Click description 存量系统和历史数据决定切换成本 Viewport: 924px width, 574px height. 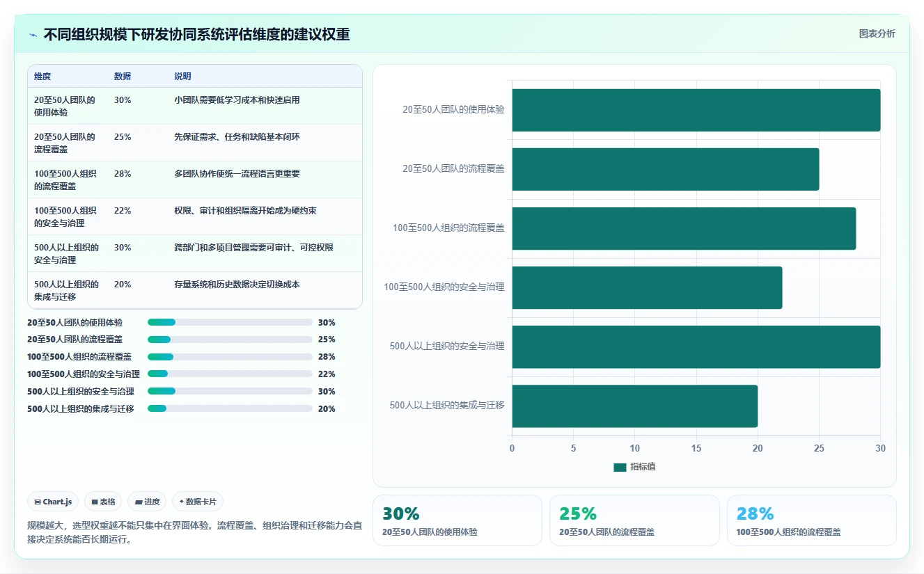pos(237,284)
